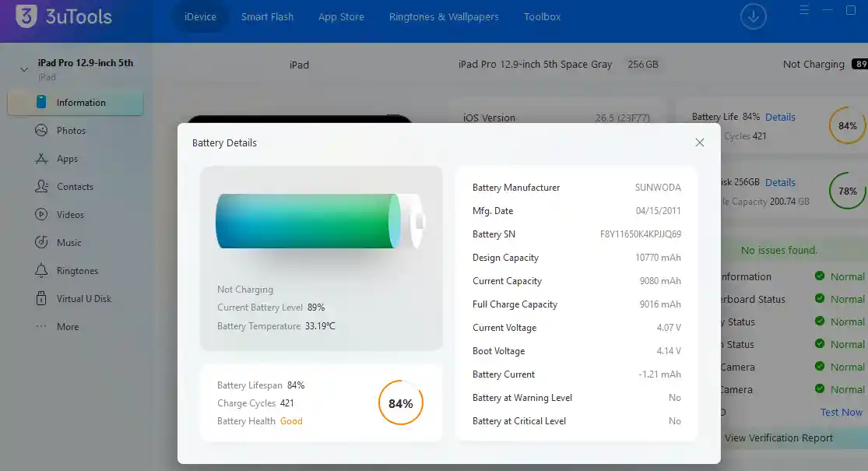Click the Current Capacity 9080 mAh value
868x471 pixels.
click(x=660, y=280)
